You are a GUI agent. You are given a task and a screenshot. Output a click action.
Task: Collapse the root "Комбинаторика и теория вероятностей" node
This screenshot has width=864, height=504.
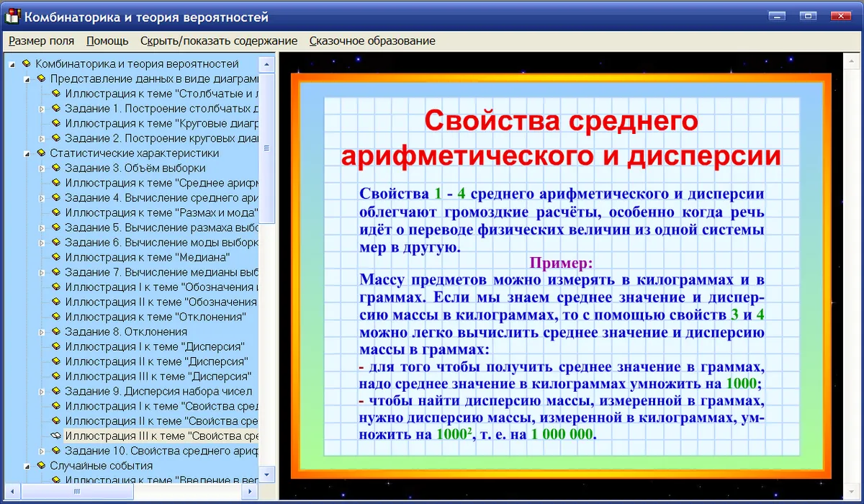coord(12,64)
